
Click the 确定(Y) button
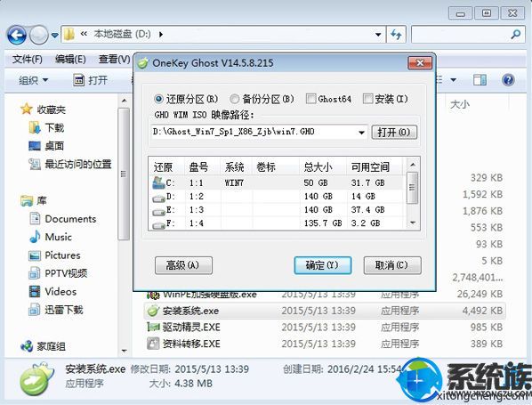coord(322,265)
